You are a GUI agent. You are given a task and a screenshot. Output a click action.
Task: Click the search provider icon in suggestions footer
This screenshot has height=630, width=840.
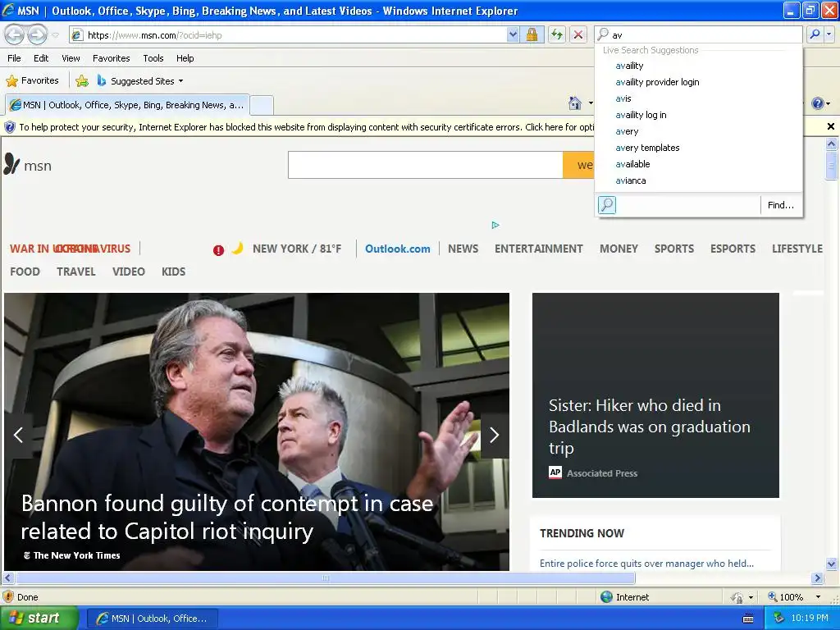click(x=607, y=204)
